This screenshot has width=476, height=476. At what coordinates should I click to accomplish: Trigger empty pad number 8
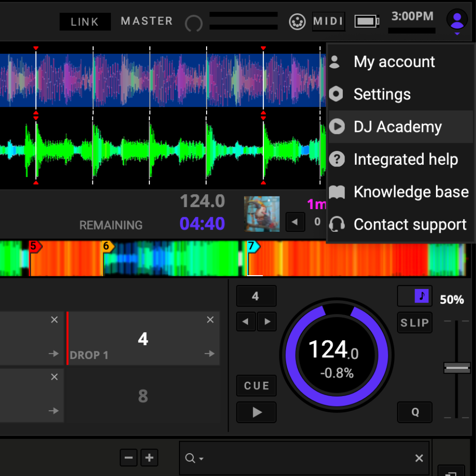[x=143, y=396]
